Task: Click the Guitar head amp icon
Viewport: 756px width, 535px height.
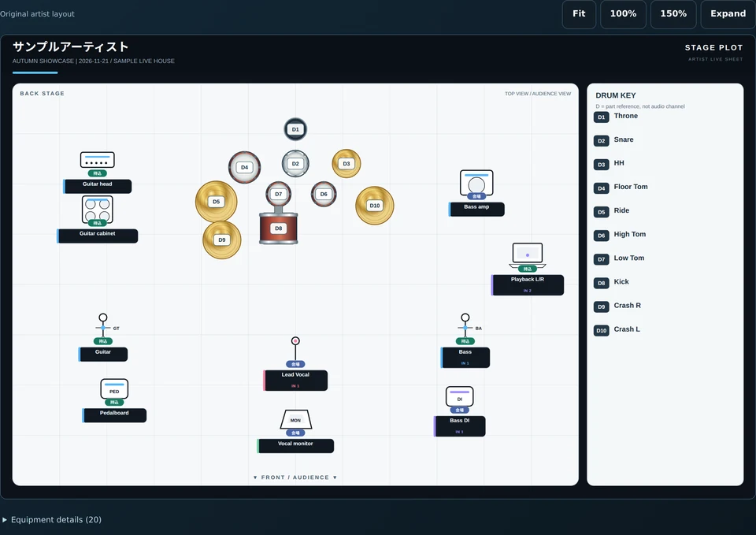Action: [x=98, y=160]
